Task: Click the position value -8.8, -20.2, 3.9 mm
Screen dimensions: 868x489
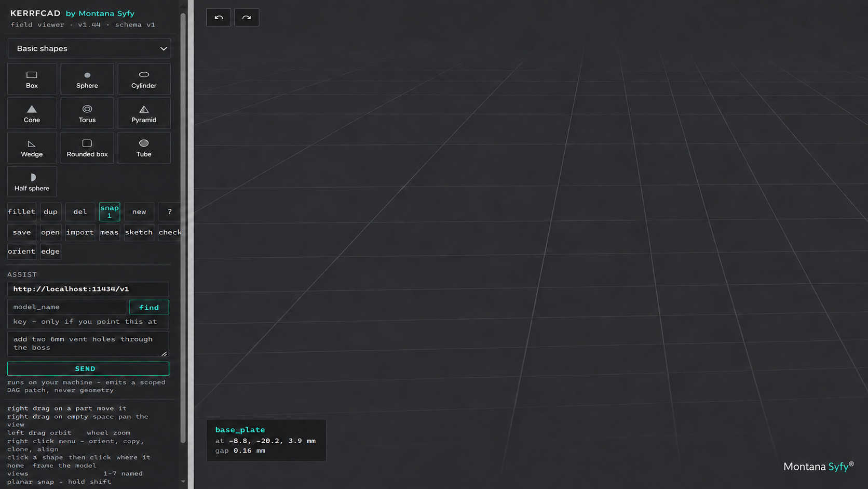Action: pyautogui.click(x=272, y=441)
